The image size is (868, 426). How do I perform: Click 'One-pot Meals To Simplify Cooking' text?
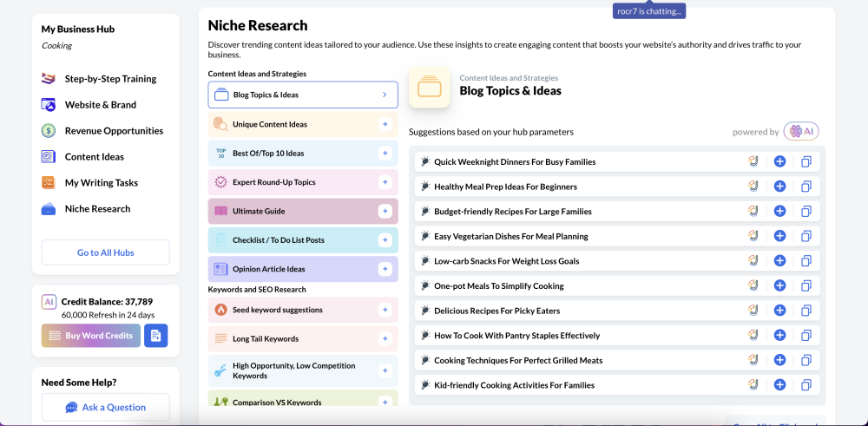pos(499,285)
